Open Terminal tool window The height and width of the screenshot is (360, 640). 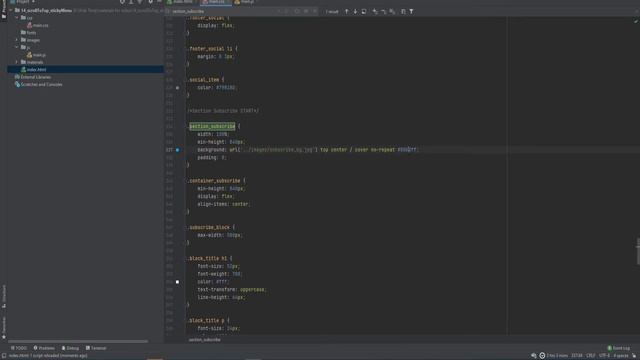[96, 348]
